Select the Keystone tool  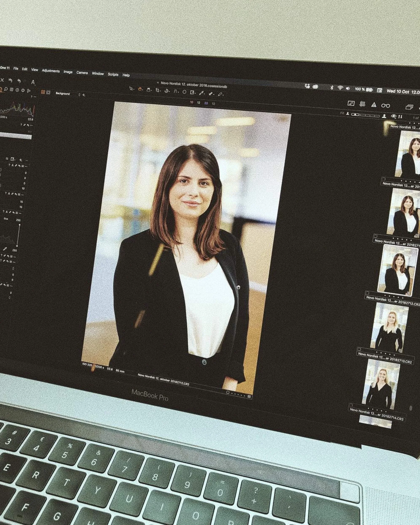coord(175,92)
